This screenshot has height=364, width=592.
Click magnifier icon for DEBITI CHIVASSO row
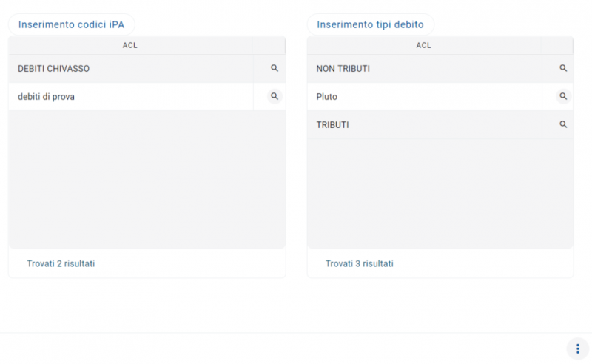(275, 68)
